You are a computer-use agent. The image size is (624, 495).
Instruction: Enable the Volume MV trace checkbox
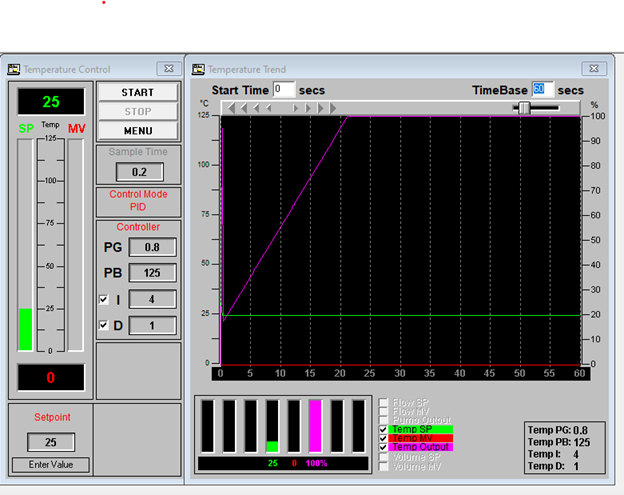pyautogui.click(x=383, y=466)
